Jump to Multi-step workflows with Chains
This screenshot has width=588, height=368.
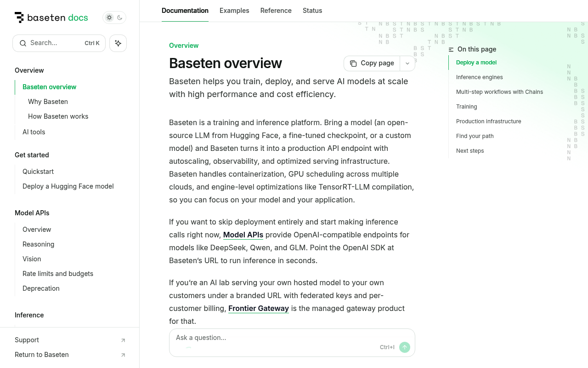[x=499, y=92]
